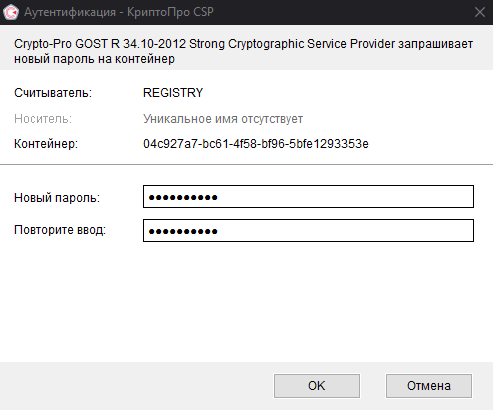The width and height of the screenshot is (493, 410).
Task: Click the Аутентификация - КриптоПро CSP window title
Action: pos(119,12)
